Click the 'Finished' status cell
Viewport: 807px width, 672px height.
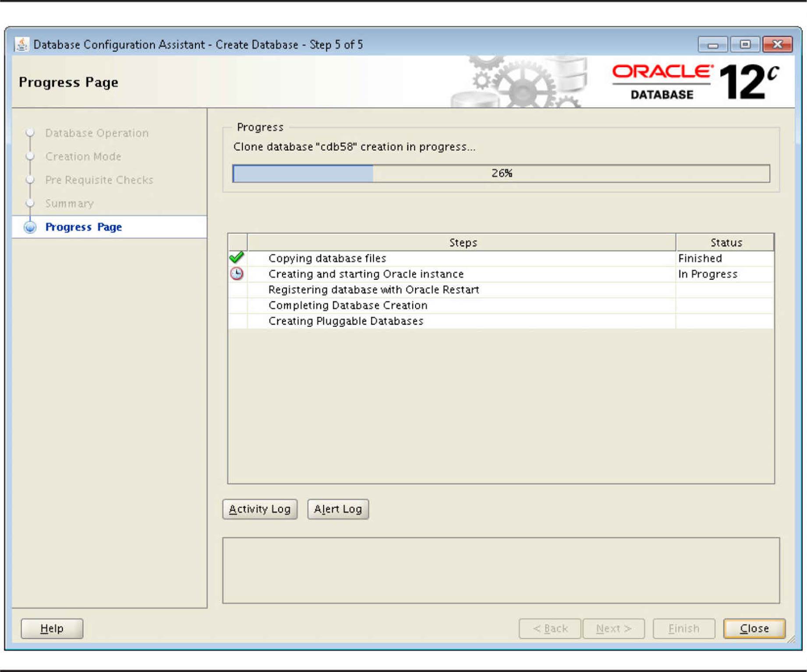point(725,258)
